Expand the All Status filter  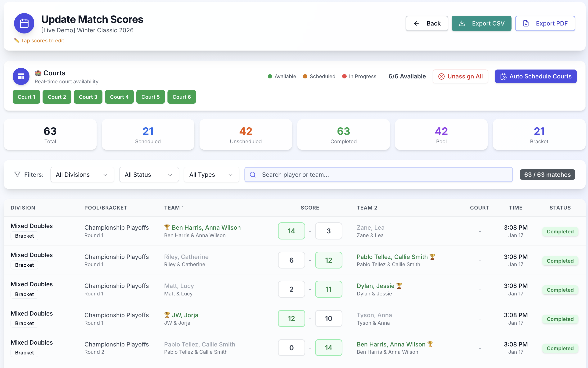(149, 174)
